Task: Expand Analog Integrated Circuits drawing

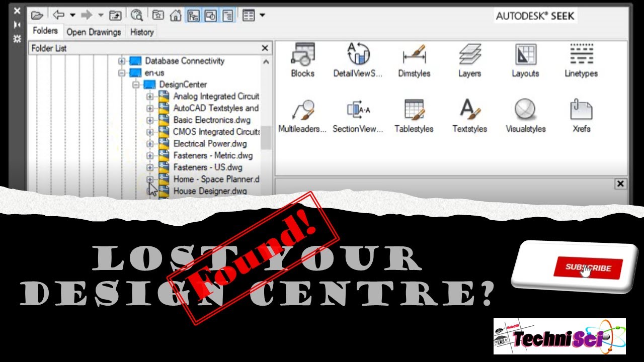Action: tap(150, 96)
